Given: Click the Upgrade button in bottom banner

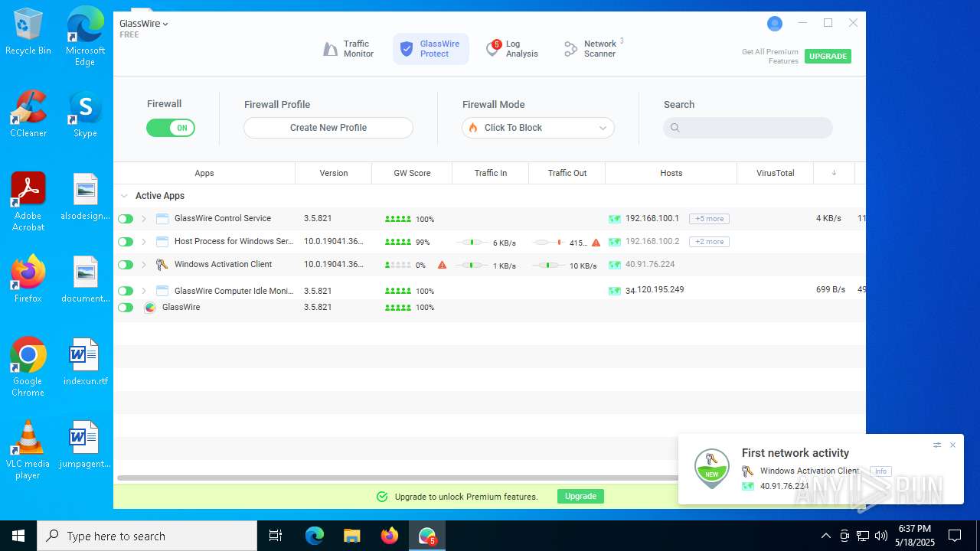Looking at the screenshot, I should click(x=580, y=497).
